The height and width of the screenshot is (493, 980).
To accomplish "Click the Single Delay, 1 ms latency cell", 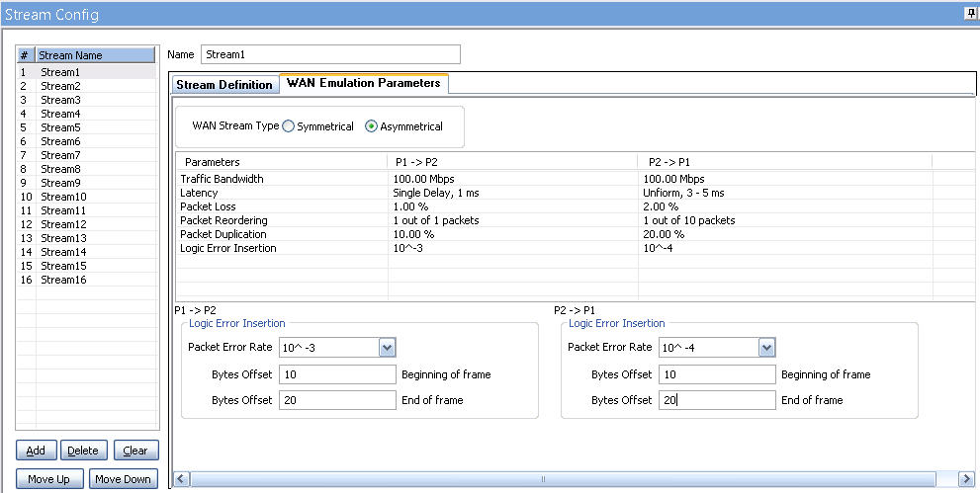I will [513, 193].
